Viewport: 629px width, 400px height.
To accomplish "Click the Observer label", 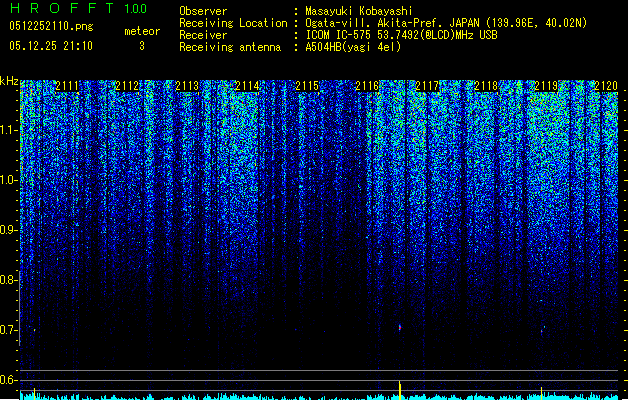I will [203, 11].
